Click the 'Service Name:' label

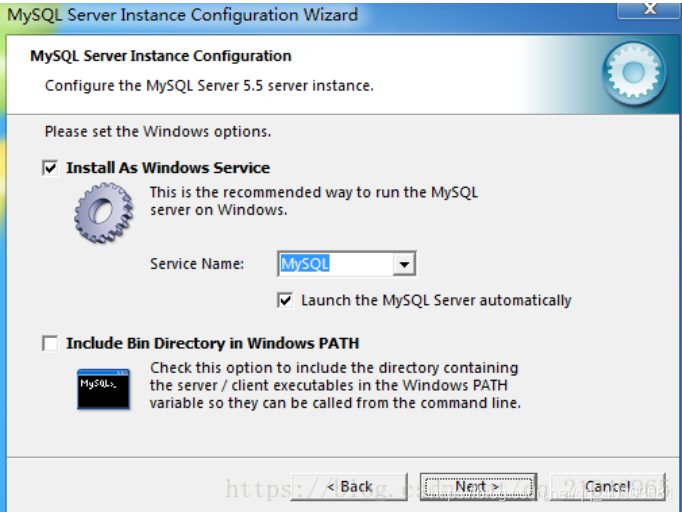click(197, 264)
